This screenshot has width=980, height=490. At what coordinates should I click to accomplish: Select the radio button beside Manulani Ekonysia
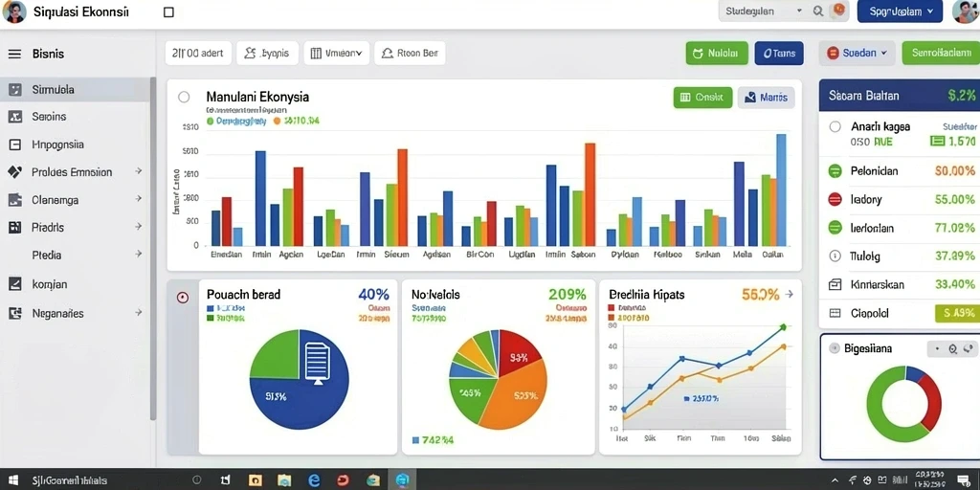point(184,97)
